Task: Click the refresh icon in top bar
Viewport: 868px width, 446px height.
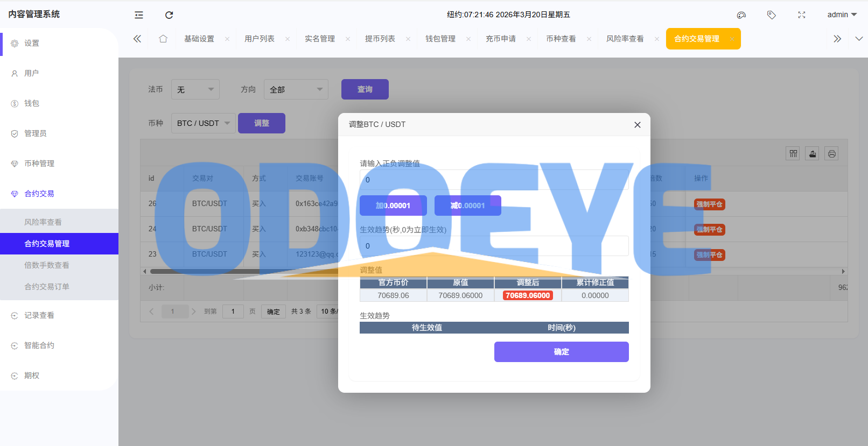Action: [x=169, y=15]
